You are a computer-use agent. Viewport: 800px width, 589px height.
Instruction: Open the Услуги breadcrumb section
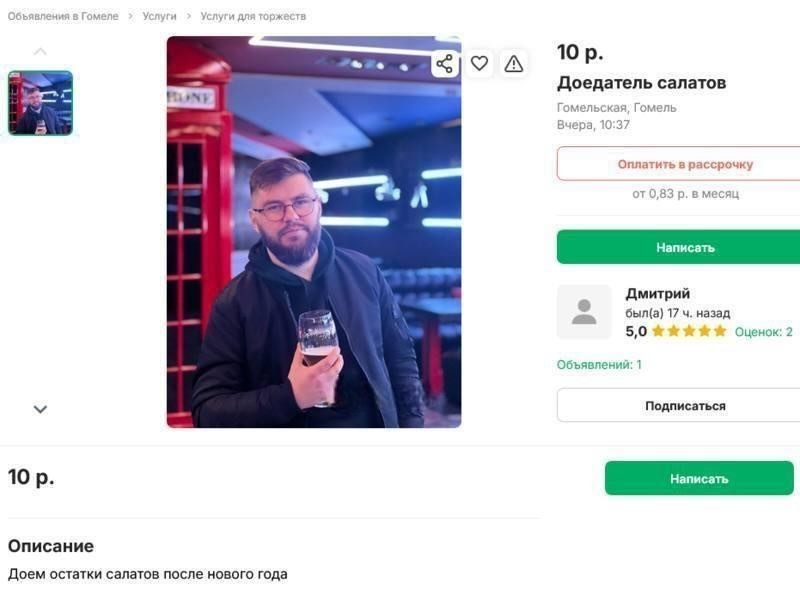159,16
